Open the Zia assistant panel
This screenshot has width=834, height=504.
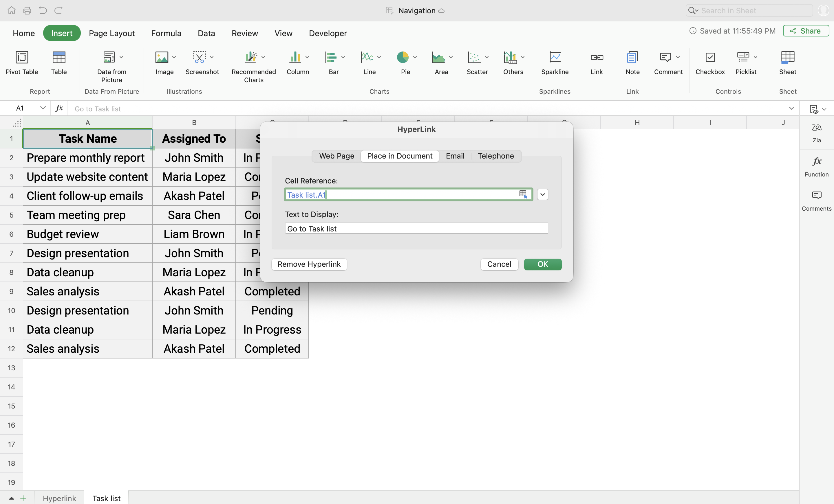pos(816,132)
